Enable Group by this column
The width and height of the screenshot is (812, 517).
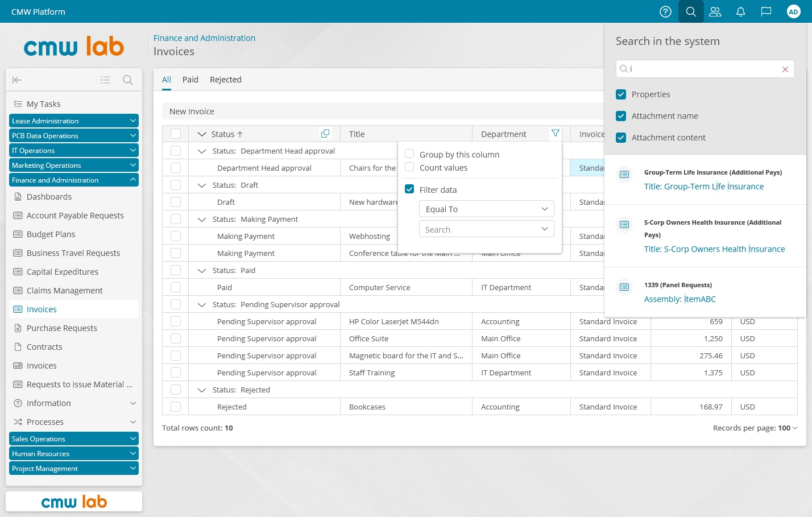coord(409,154)
